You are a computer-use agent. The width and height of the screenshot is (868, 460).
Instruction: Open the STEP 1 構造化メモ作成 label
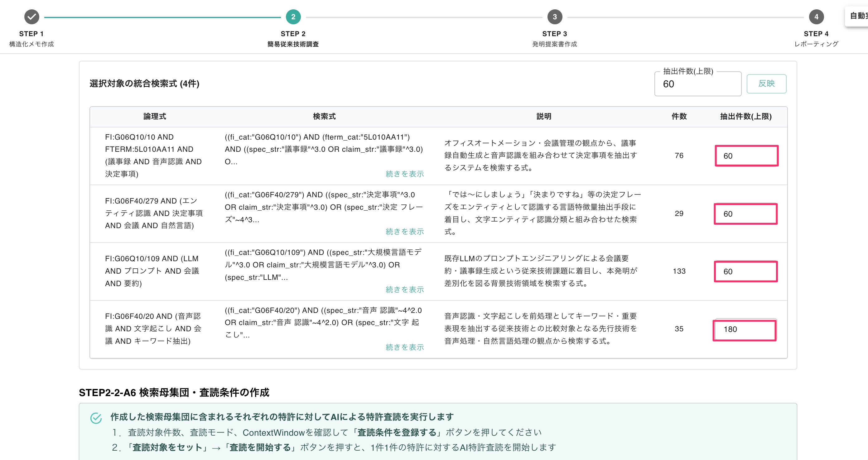31,39
